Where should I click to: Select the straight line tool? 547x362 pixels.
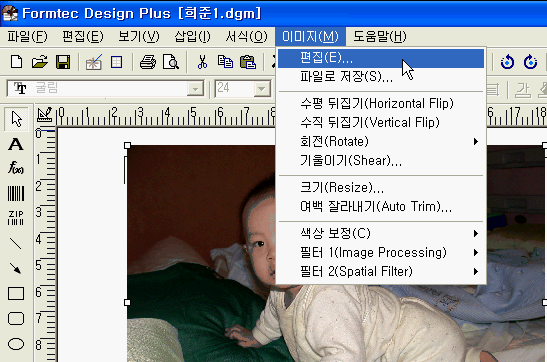pyautogui.click(x=15, y=243)
